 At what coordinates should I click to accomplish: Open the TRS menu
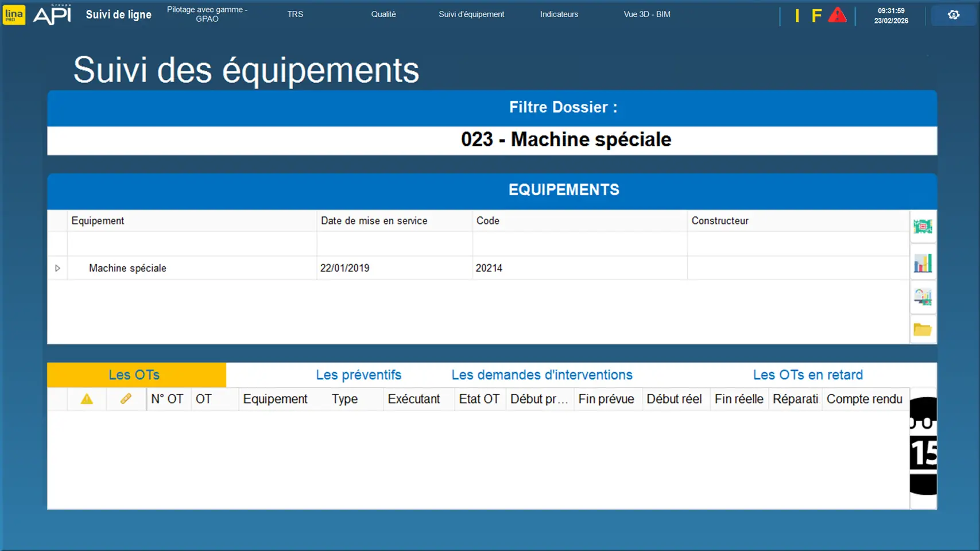[x=295, y=14]
